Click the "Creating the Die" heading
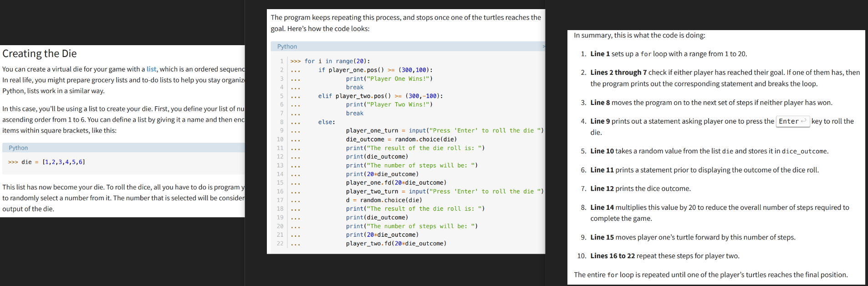 (40, 54)
